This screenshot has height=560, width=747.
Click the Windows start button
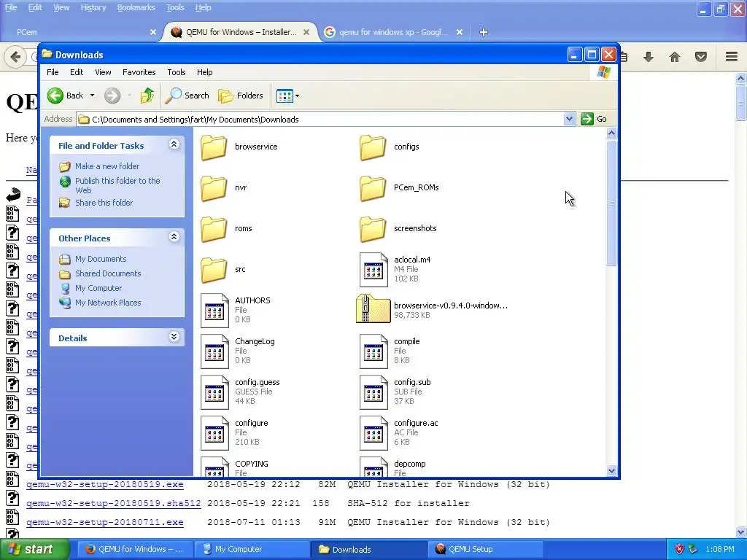[x=34, y=549]
